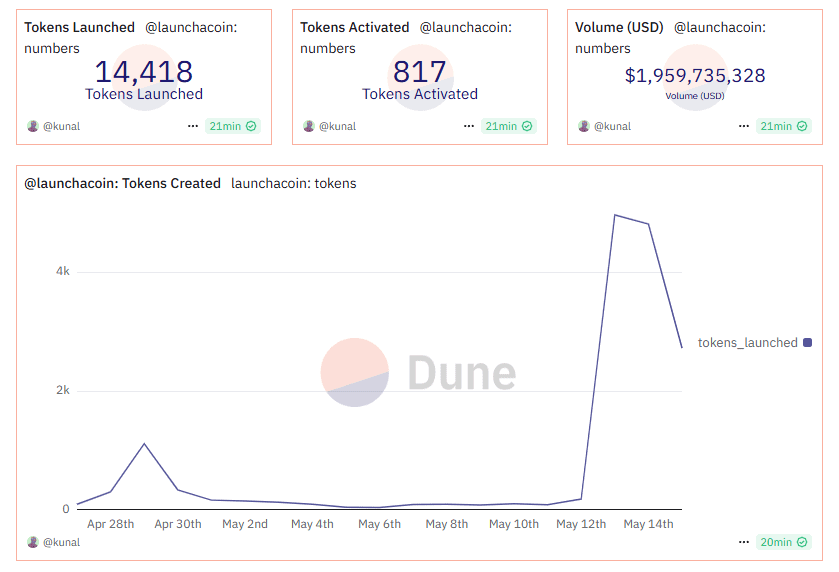Viewport: 839px width, 572px height.
Task: Open @kunal avatar on Tokens Launched card
Action: 33,126
